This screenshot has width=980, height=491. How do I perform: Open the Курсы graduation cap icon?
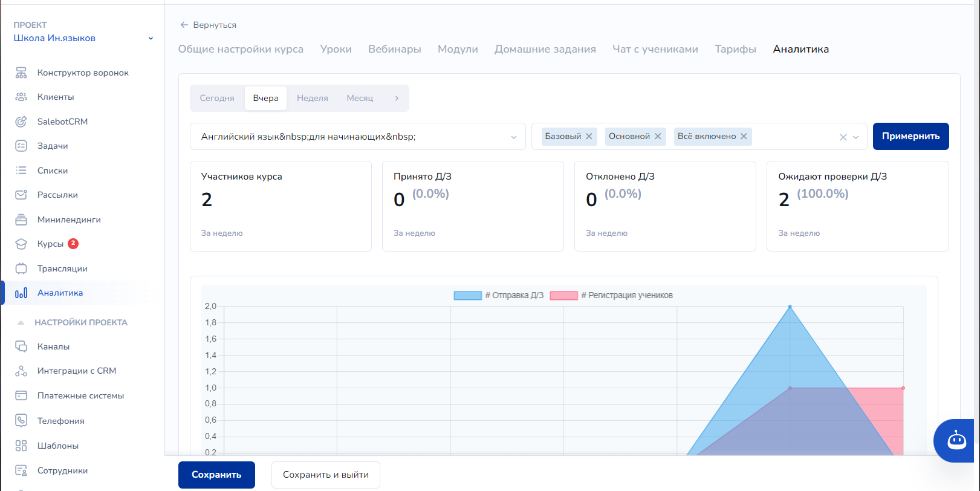click(21, 244)
